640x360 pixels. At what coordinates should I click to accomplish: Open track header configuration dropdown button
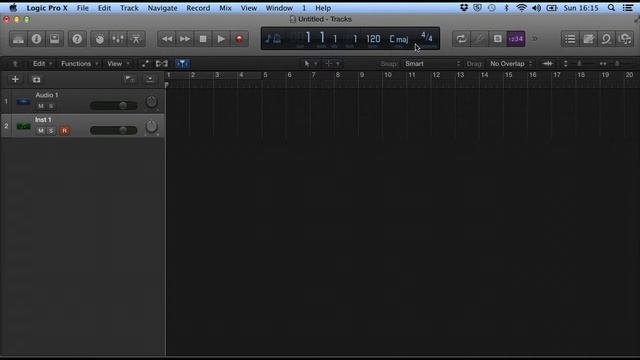[150, 79]
